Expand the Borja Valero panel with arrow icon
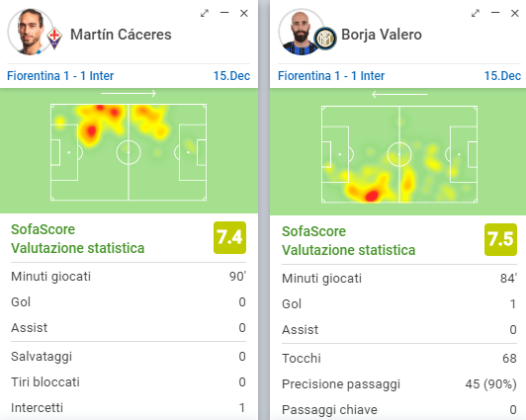Screen dimensions: 526x420 pos(476,14)
